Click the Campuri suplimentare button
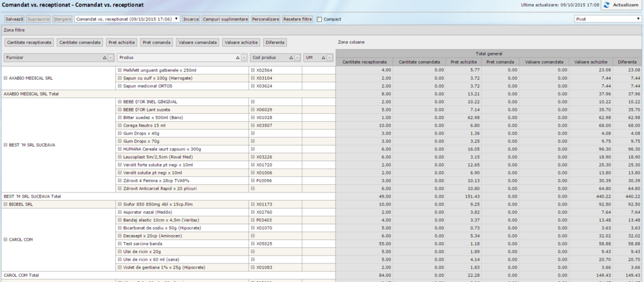Image resolution: width=644 pixels, height=282 pixels. (225, 19)
